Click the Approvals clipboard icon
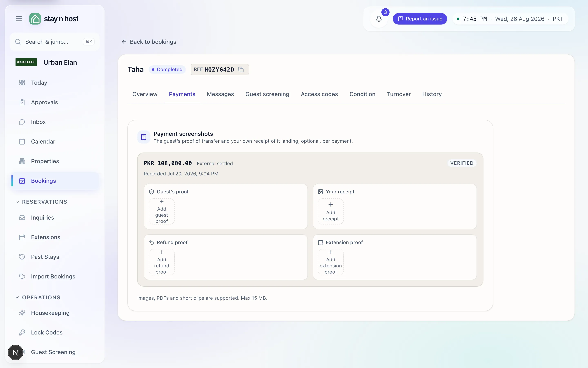The height and width of the screenshot is (368, 588). [x=22, y=102]
